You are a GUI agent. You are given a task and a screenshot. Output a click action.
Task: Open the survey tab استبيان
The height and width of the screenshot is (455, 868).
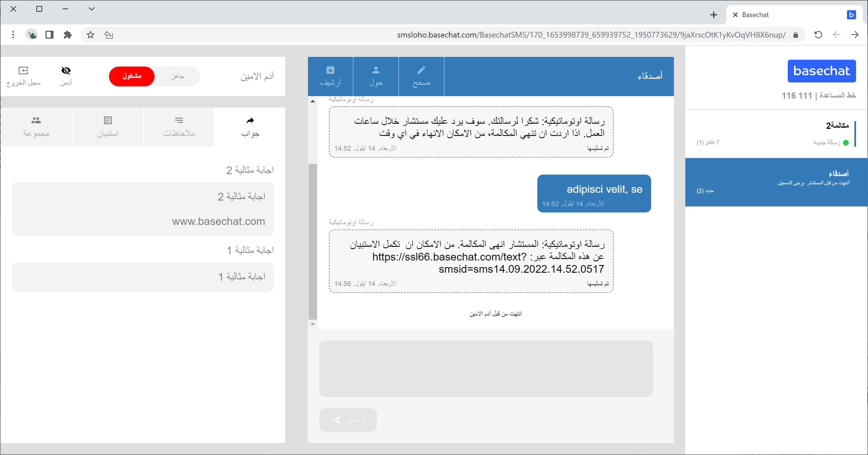coord(108,127)
